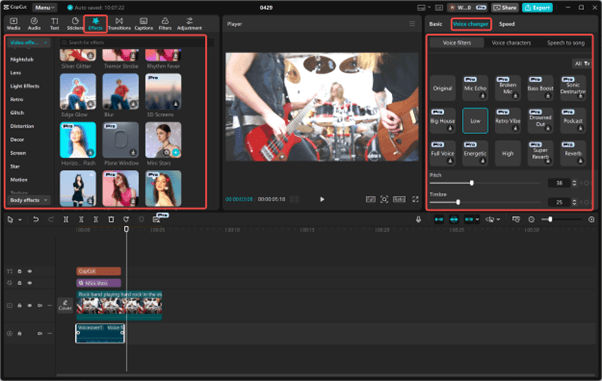Apply the High voice filter
The height and width of the screenshot is (381, 602).
[508, 153]
